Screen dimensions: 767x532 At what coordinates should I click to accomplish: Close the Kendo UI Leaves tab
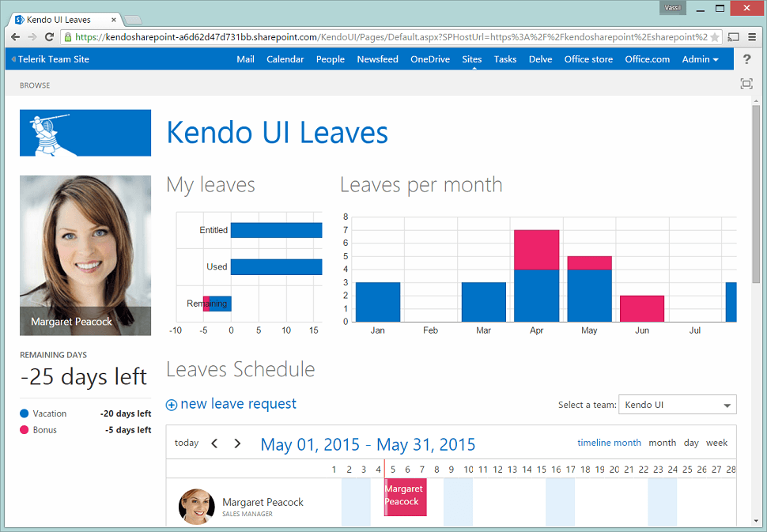pos(114,20)
